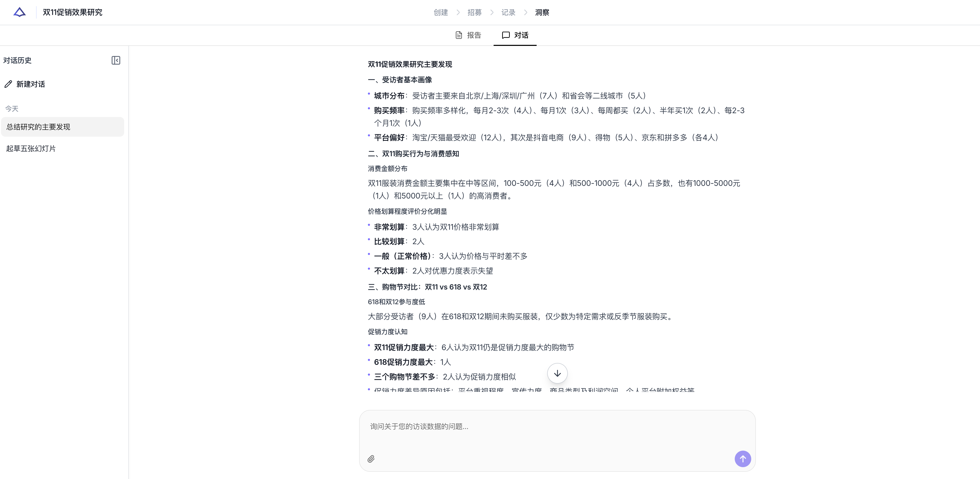This screenshot has width=980, height=479.
Task: Click the subheading 消费金额分布
Action: [387, 169]
